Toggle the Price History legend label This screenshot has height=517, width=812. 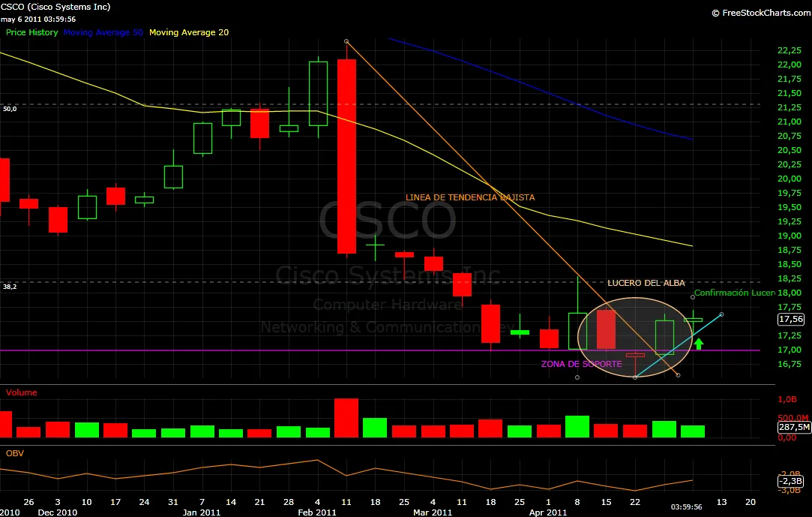(x=32, y=33)
